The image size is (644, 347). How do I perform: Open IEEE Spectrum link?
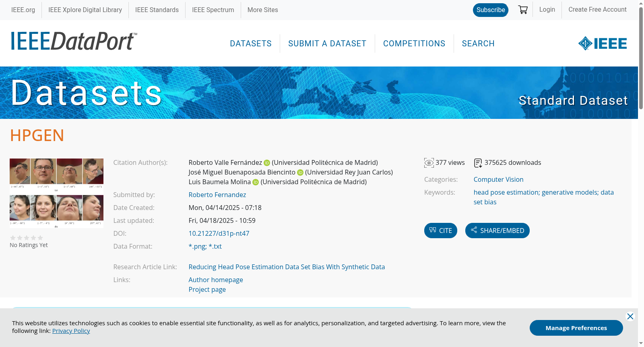(x=213, y=10)
